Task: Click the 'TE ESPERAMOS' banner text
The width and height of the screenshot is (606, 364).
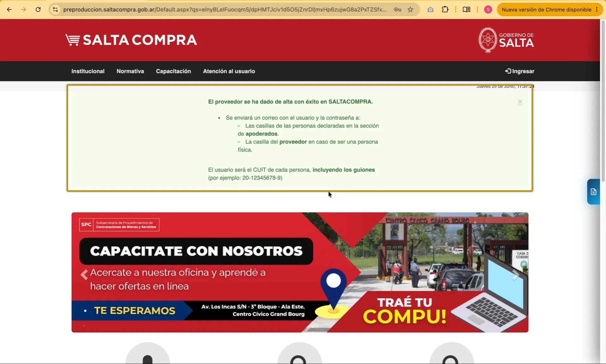Action: [x=134, y=311]
